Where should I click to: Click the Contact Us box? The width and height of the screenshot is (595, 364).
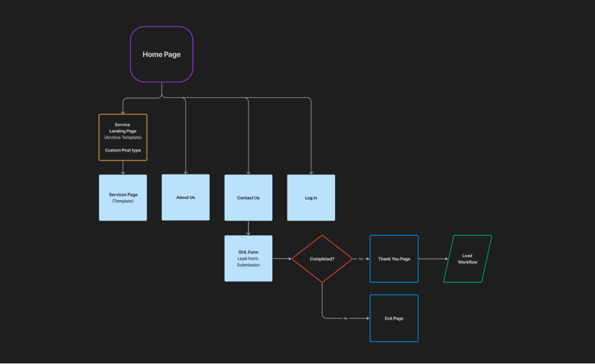[x=248, y=198]
